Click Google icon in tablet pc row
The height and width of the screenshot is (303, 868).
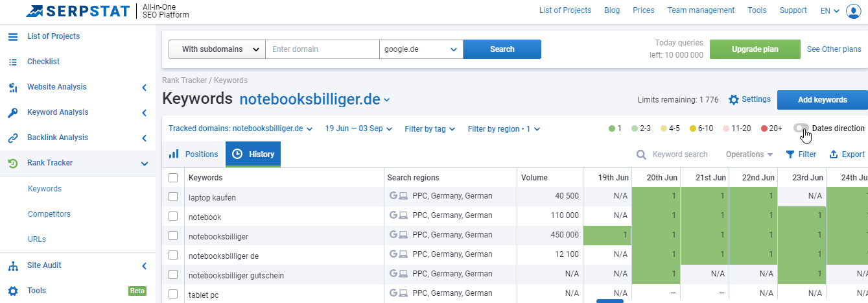click(x=393, y=294)
